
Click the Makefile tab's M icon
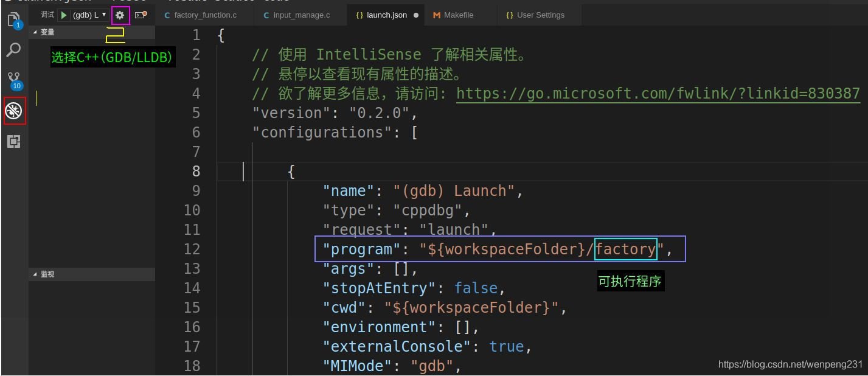point(437,15)
